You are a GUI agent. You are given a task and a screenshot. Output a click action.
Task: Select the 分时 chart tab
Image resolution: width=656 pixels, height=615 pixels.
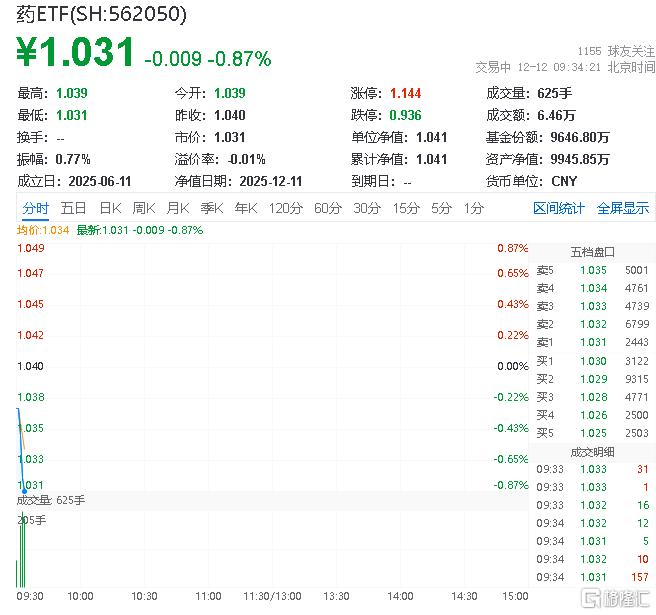(35, 208)
